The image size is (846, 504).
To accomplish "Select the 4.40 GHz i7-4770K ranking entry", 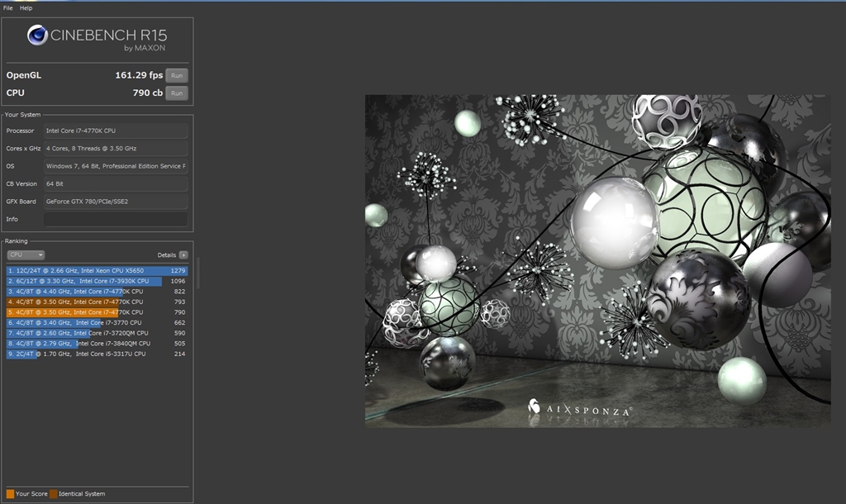I will (x=97, y=292).
